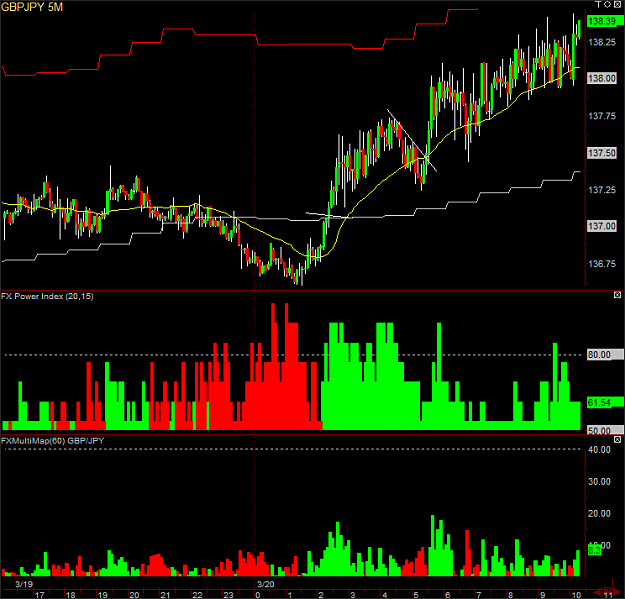Image resolution: width=625 pixels, height=599 pixels.
Task: Click the T text icon at chart top-right
Action: point(598,4)
